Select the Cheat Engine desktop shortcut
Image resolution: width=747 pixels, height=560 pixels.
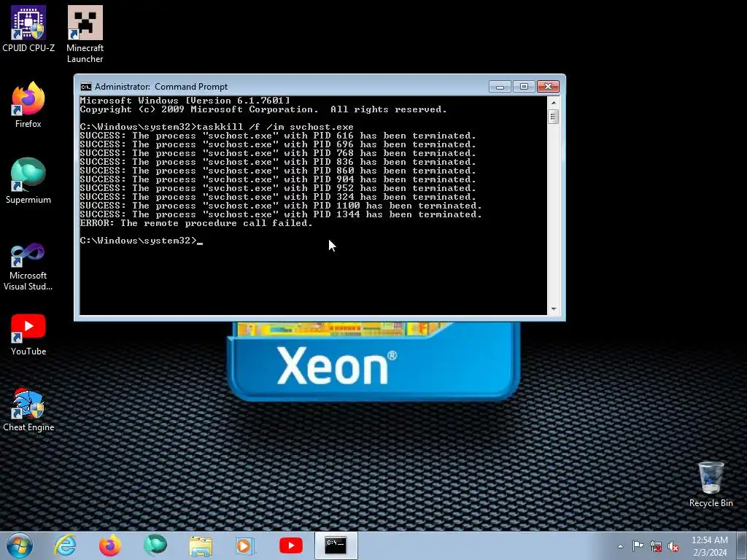28,410
